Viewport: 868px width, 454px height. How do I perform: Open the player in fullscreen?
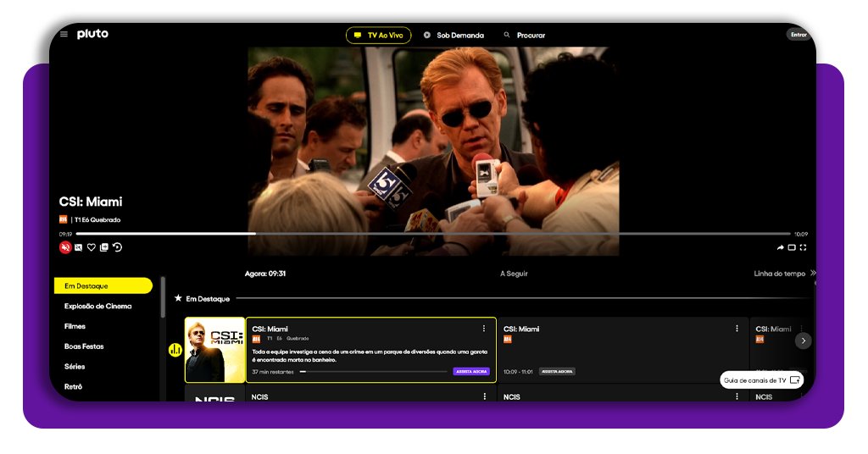804,247
